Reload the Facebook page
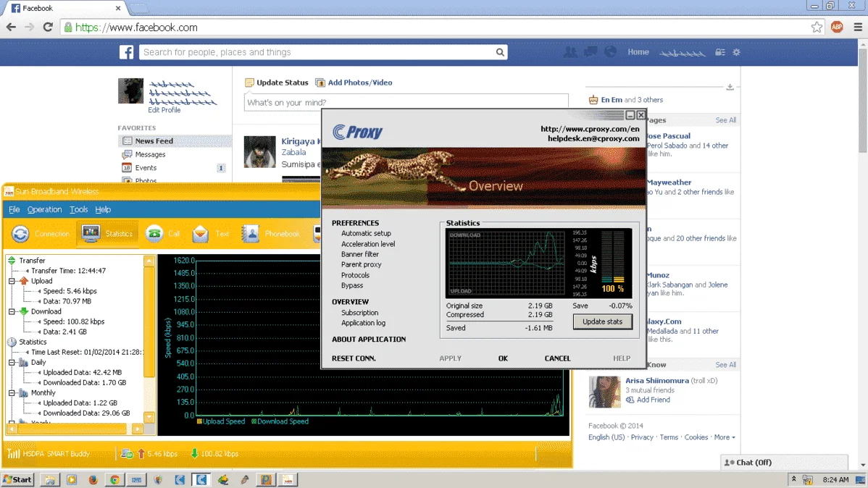This screenshot has height=488, width=868. [48, 27]
